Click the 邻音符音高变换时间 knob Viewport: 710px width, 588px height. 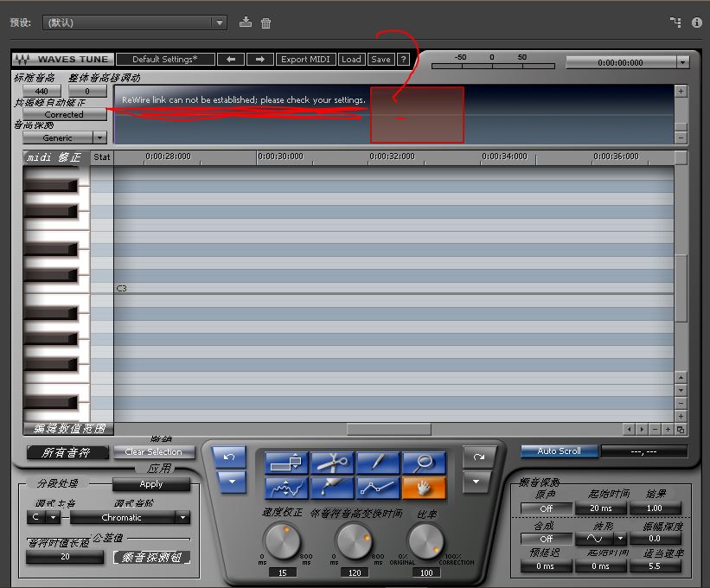click(354, 540)
